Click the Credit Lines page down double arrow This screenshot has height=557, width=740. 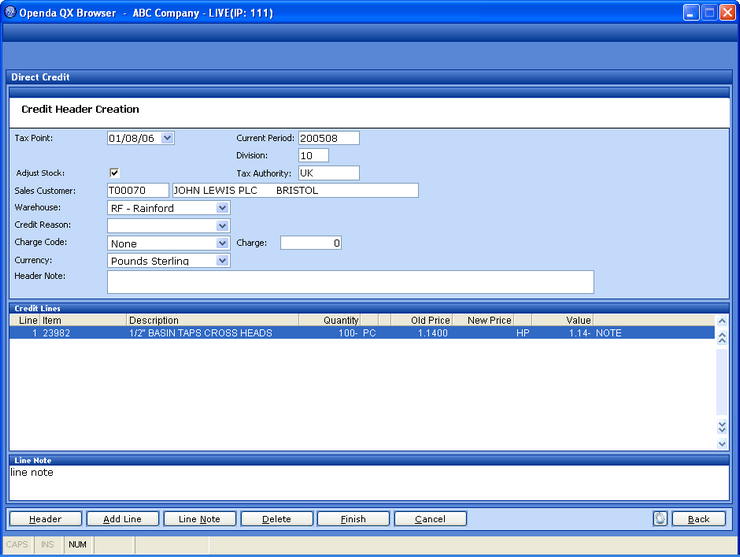click(722, 427)
